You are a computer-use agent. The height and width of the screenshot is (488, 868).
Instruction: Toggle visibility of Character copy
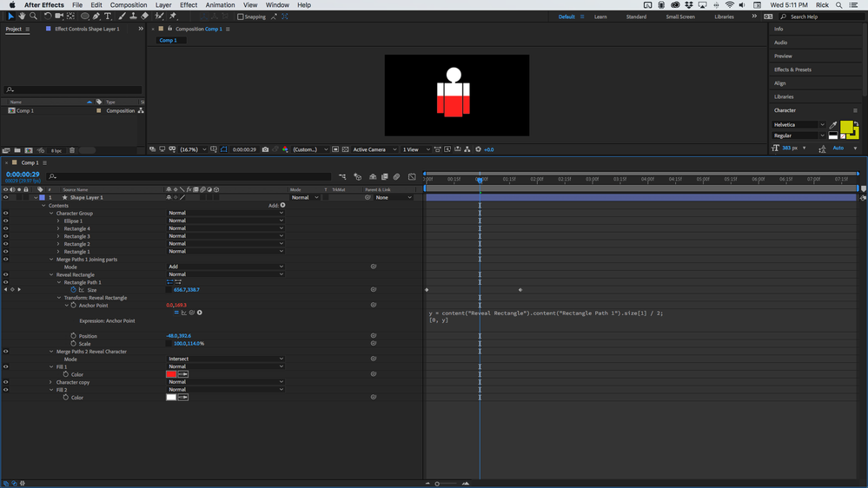(6, 382)
